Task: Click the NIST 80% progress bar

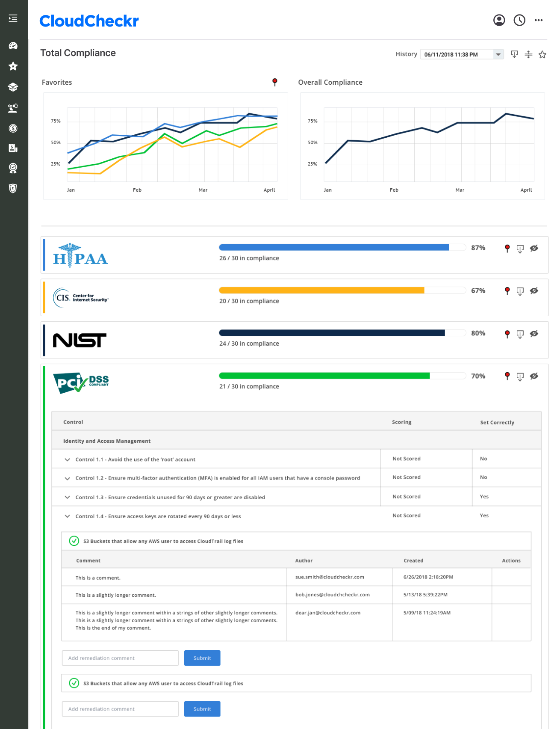Action: point(342,333)
